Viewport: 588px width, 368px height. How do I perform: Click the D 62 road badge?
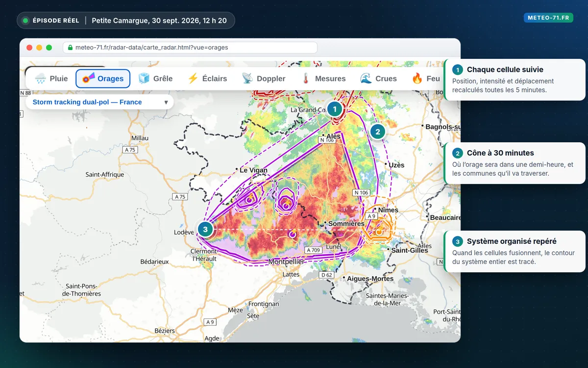point(327,275)
